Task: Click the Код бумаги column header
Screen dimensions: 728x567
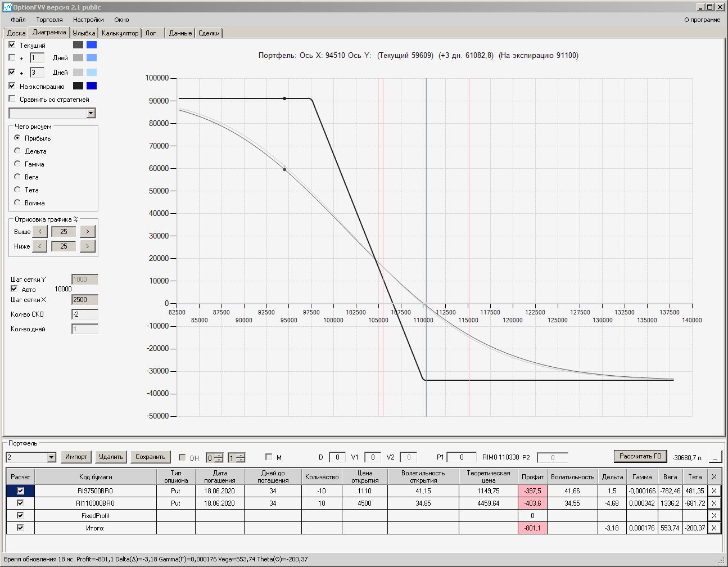Action: [x=96, y=477]
